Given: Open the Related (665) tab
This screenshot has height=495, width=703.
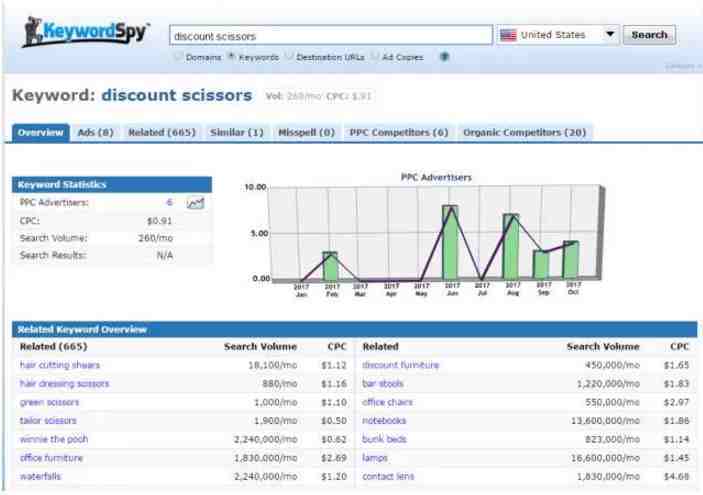Looking at the screenshot, I should click(x=162, y=133).
